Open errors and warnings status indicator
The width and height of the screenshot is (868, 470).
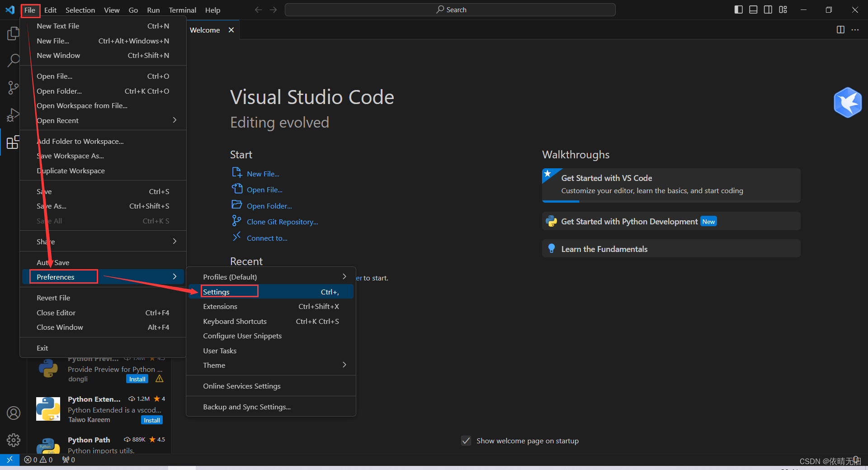(x=38, y=460)
